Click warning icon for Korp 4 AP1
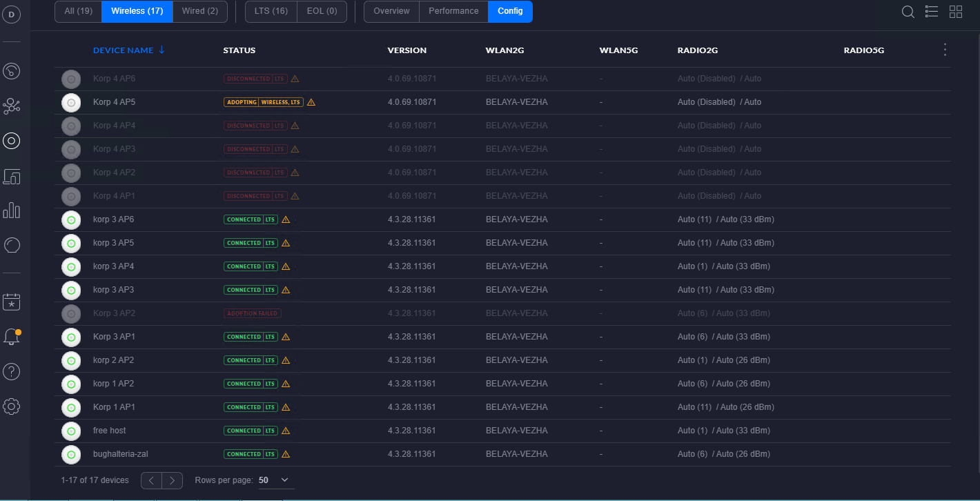Screen dimensions: 980x501 coord(295,196)
